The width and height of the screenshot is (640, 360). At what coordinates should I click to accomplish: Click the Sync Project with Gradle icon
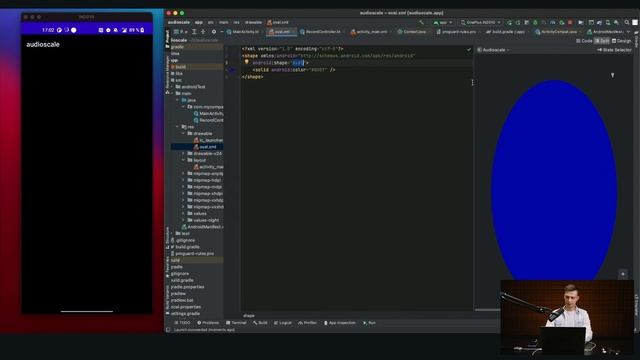point(599,22)
